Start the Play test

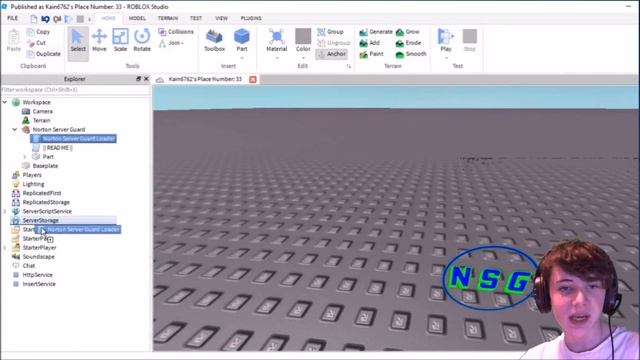446,40
